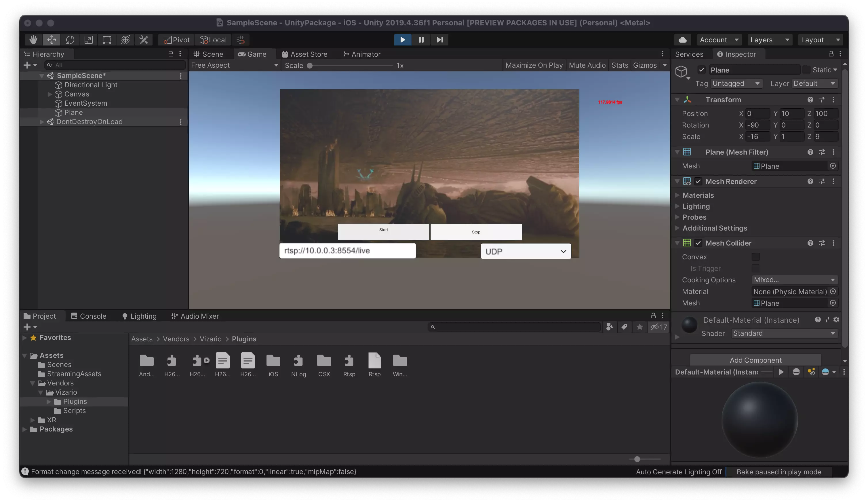Open the UDP protocol dropdown
The width and height of the screenshot is (868, 502).
tap(526, 251)
